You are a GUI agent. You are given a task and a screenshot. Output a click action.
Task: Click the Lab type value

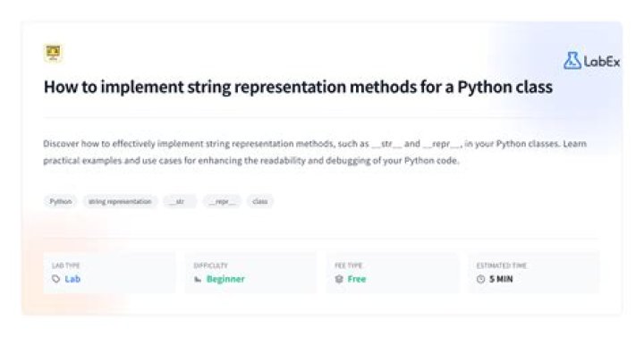click(72, 279)
